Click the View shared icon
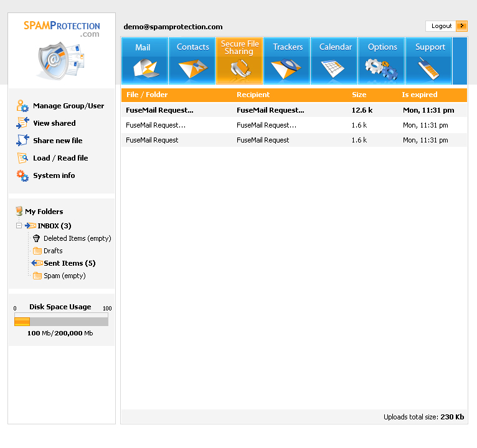Viewport: 477px width, 448px height. pyautogui.click(x=22, y=123)
